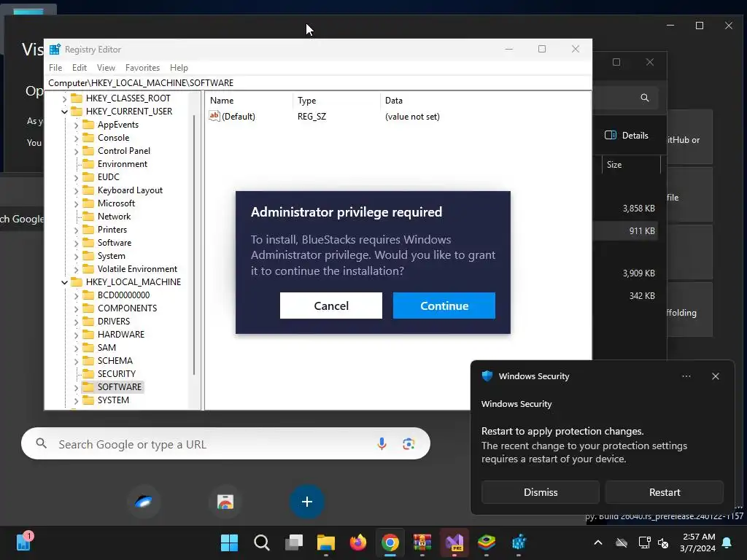Continue BlueStacks installation with admin privilege

[444, 306]
